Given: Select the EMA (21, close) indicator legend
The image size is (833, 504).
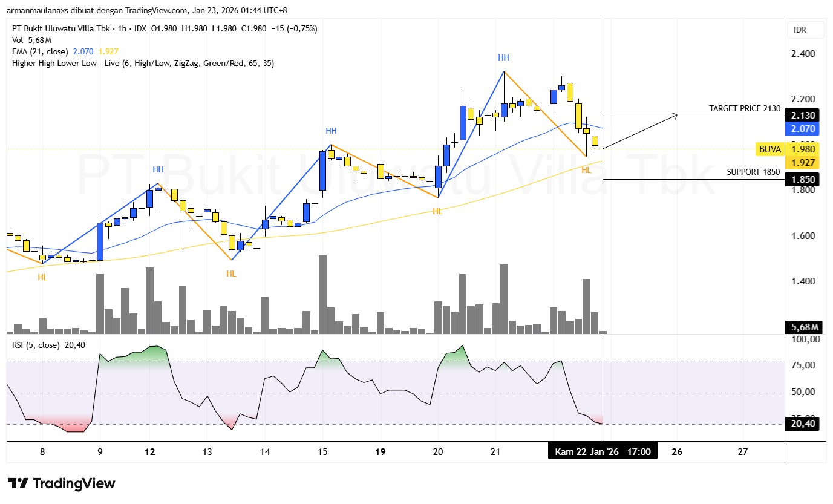Looking at the screenshot, I should [40, 51].
